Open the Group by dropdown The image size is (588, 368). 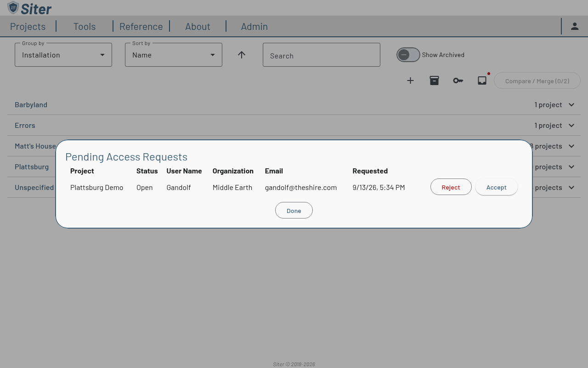click(x=63, y=55)
